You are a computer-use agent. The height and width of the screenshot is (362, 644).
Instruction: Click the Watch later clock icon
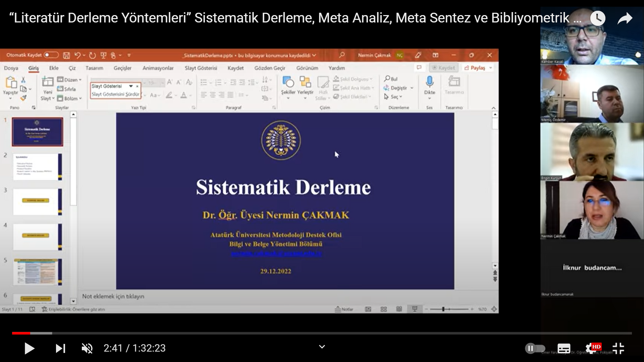coord(598,18)
